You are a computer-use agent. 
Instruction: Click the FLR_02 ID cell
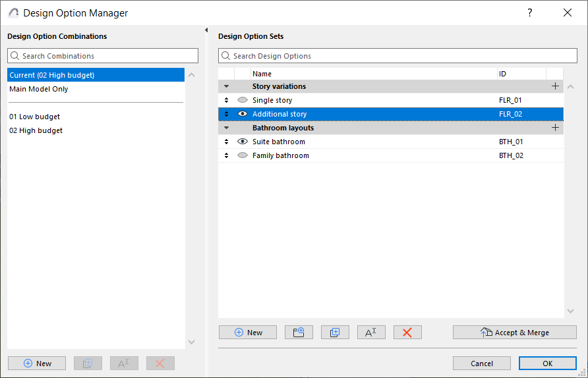tap(510, 114)
